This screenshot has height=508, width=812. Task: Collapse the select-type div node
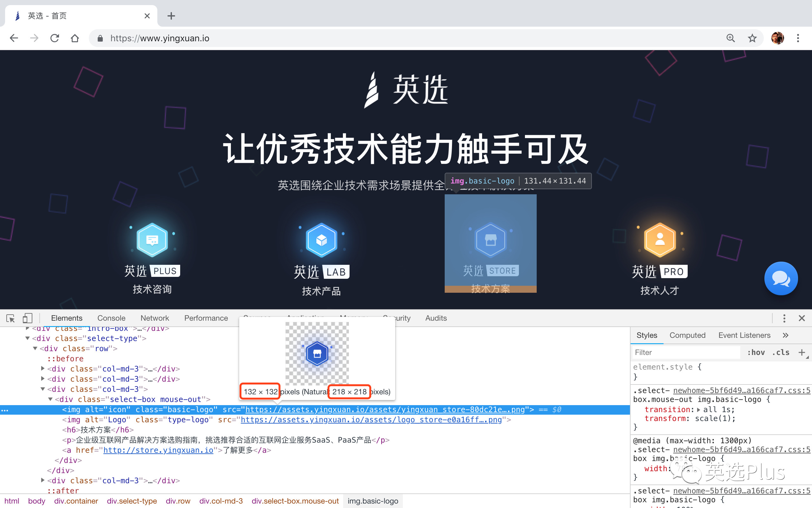point(28,338)
